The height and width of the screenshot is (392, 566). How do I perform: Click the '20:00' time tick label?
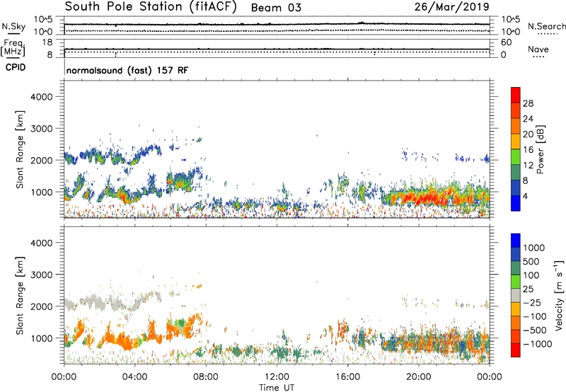point(418,377)
